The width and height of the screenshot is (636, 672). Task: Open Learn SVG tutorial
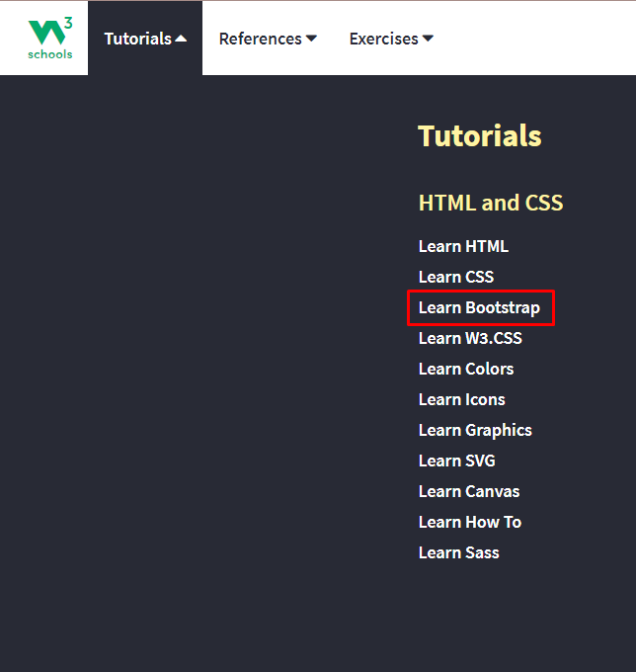click(457, 461)
